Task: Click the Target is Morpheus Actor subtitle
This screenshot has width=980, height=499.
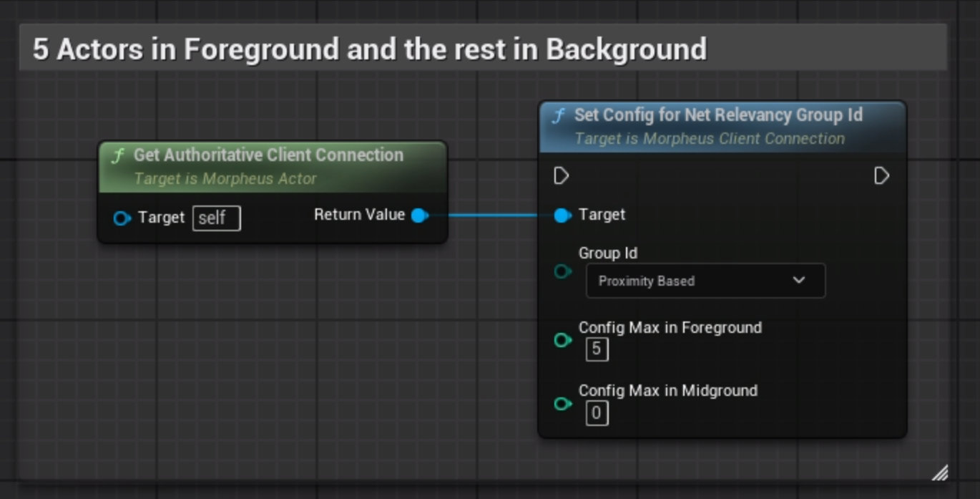Action: coord(225,179)
